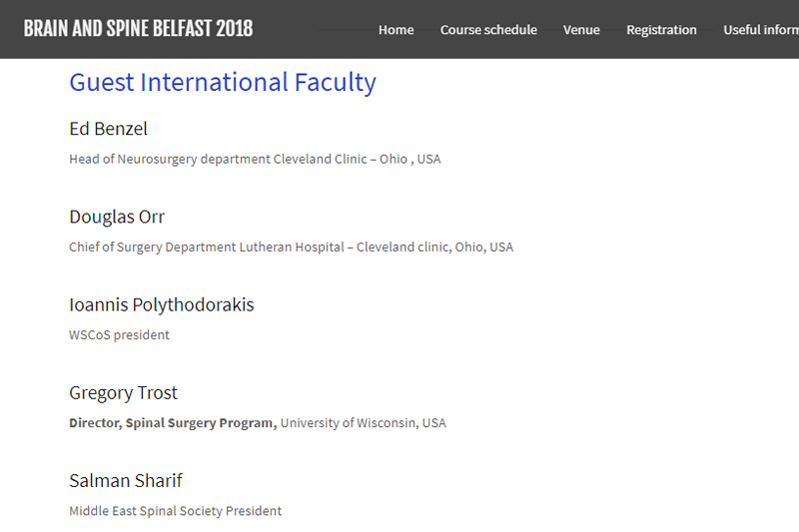Click Middle East Spinal Society President text

point(176,511)
